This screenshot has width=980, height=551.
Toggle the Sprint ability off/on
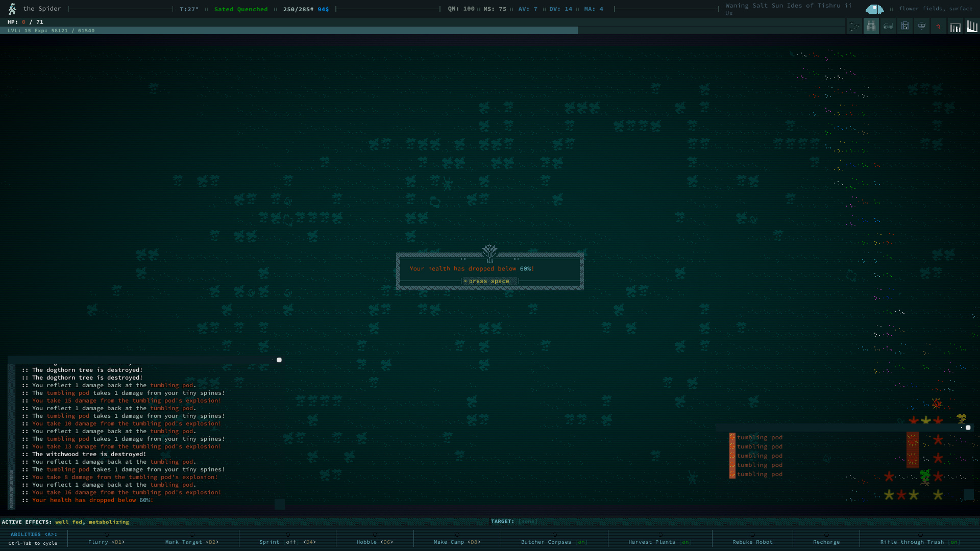pyautogui.click(x=287, y=542)
